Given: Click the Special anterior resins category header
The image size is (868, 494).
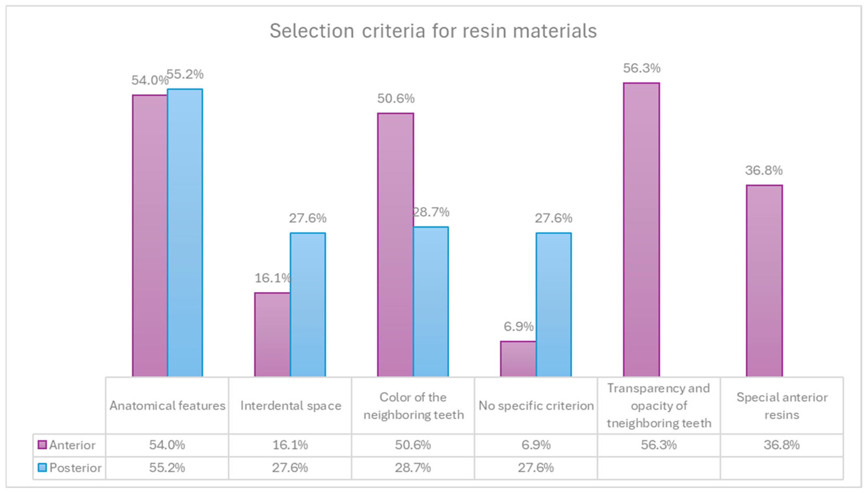Looking at the screenshot, I should tap(782, 406).
